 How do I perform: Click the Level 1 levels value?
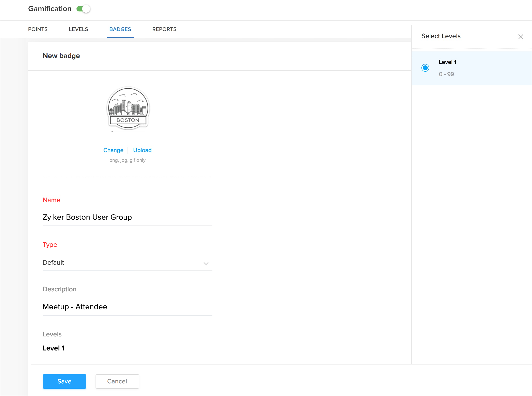(x=54, y=348)
